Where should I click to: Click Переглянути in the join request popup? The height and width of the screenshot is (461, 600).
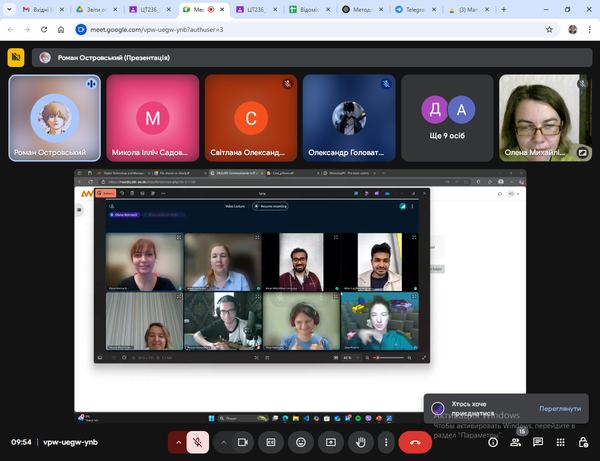(559, 408)
